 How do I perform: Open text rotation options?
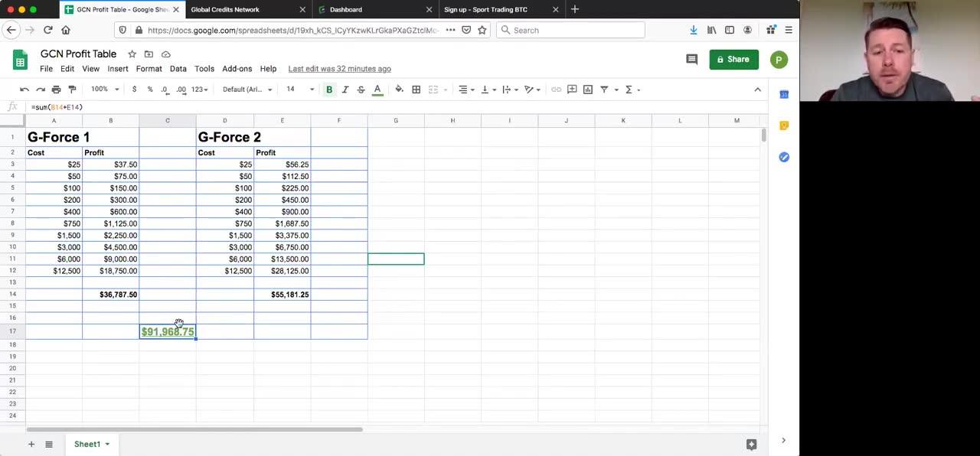click(x=532, y=90)
